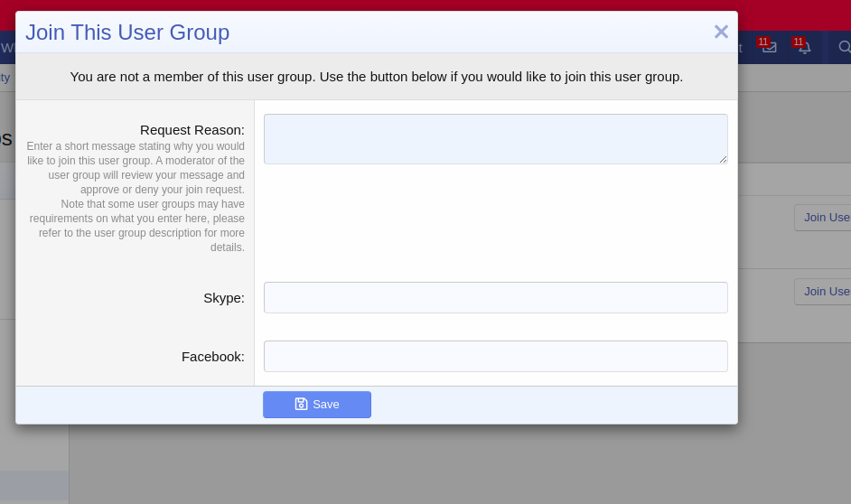Click the Join This User Group title
The width and height of the screenshot is (851, 504).
(x=127, y=33)
